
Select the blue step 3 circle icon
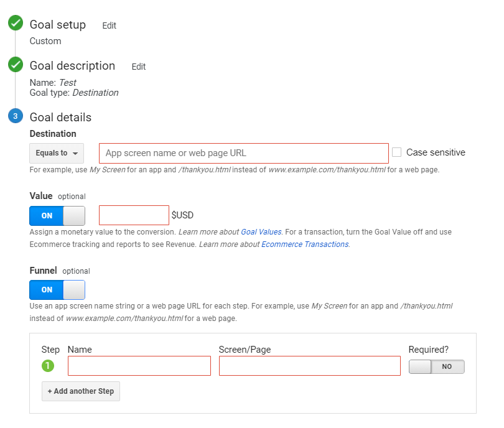click(x=16, y=116)
